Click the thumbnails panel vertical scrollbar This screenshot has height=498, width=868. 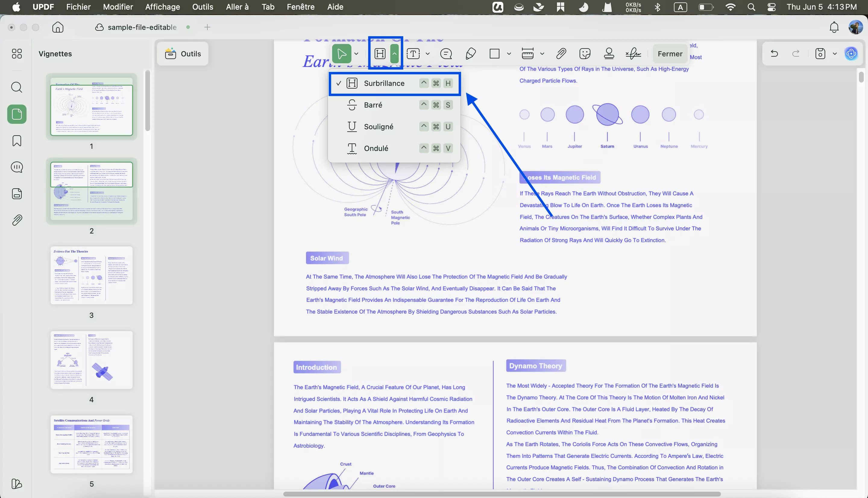(147, 101)
